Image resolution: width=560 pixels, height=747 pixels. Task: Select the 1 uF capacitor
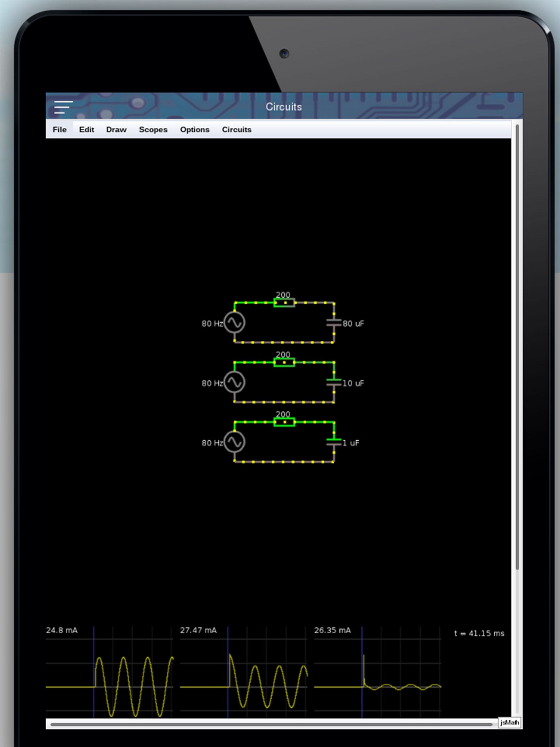pyautogui.click(x=334, y=442)
